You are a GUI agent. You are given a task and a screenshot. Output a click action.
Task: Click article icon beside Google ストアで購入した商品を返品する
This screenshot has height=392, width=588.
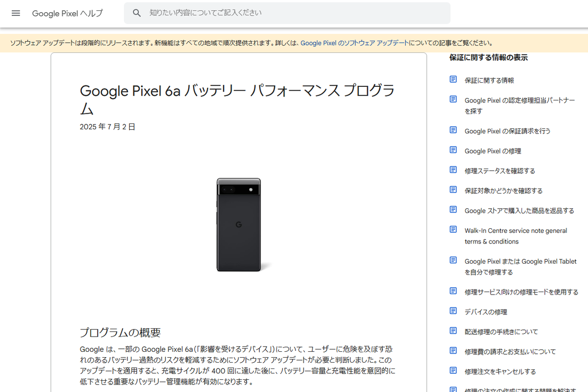453,210
